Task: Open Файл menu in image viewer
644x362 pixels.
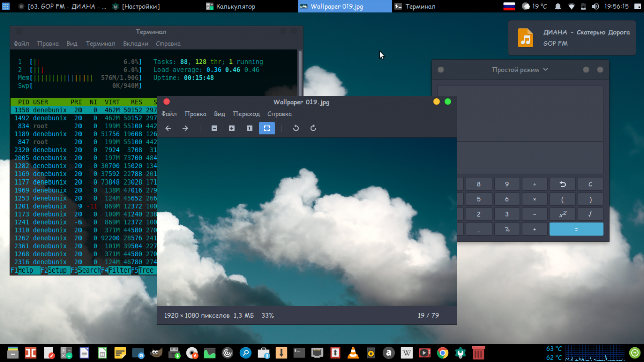Action: (169, 114)
